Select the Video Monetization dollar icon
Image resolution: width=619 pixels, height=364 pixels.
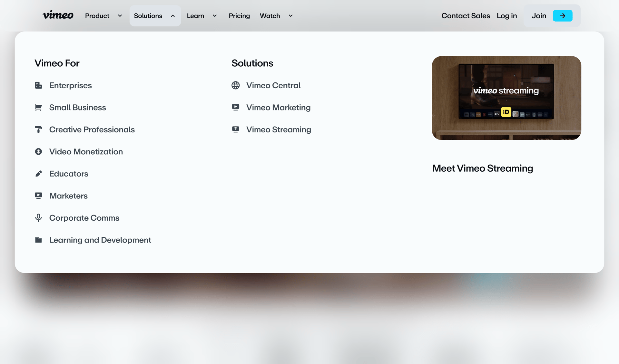coord(38,151)
